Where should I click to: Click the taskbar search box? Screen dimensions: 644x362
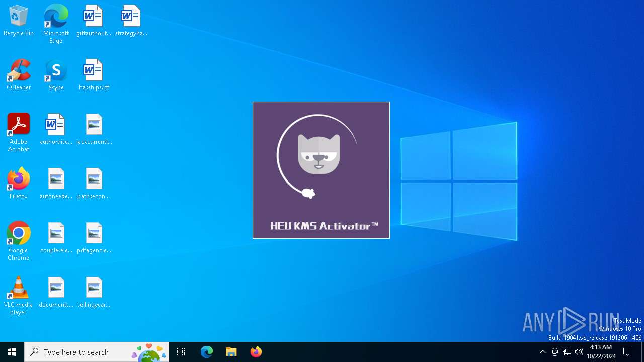97,352
